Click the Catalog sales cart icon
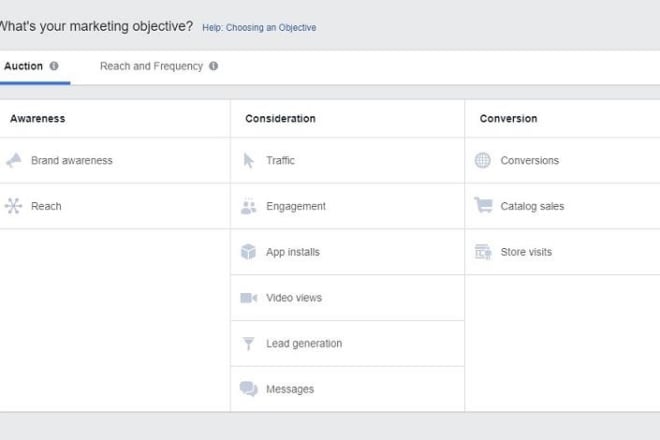 tap(483, 206)
